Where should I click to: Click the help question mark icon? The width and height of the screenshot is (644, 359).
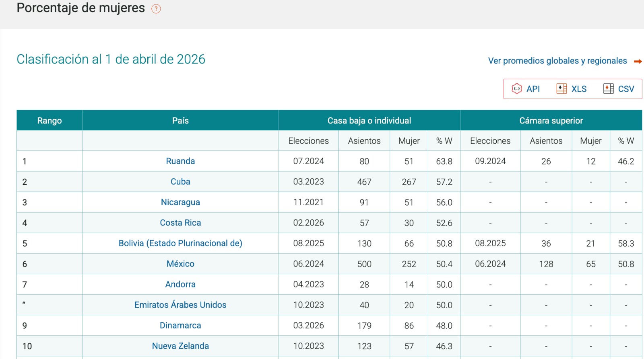(x=156, y=9)
